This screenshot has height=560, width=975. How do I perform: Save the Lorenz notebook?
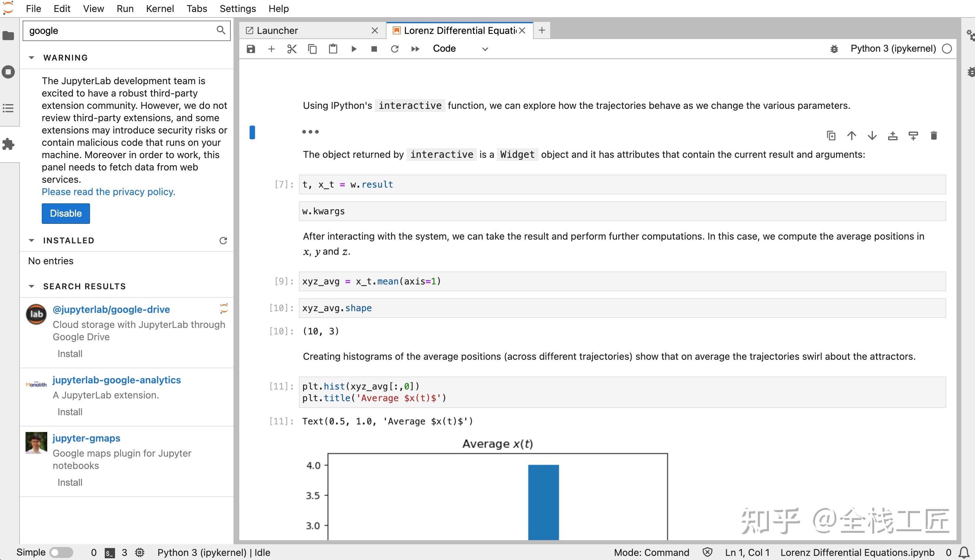[251, 49]
